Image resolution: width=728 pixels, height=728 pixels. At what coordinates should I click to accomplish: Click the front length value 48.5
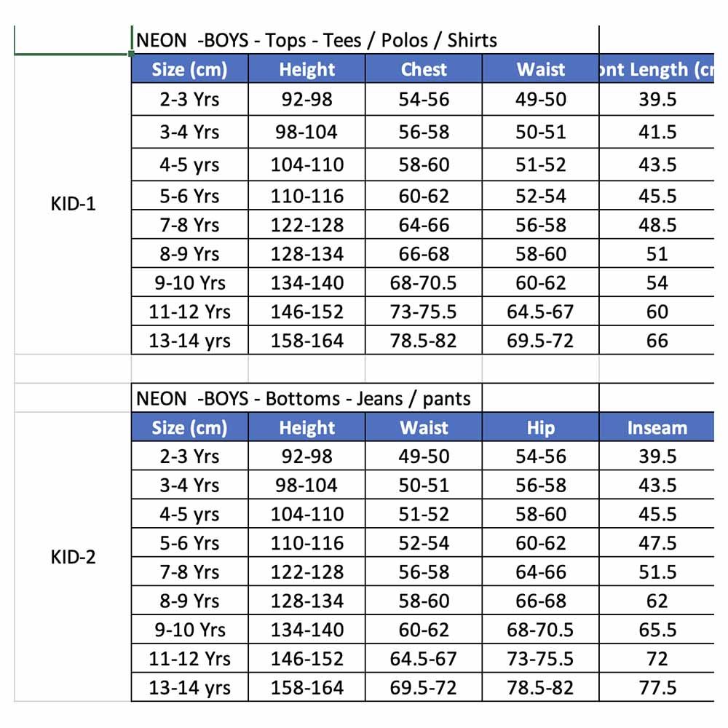tap(657, 225)
